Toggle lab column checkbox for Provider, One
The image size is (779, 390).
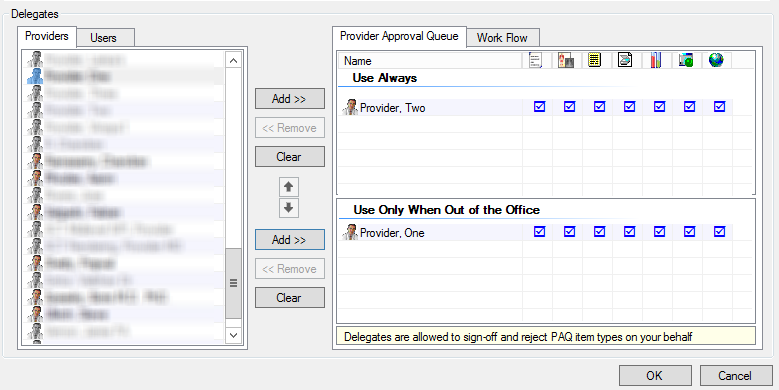[659, 232]
